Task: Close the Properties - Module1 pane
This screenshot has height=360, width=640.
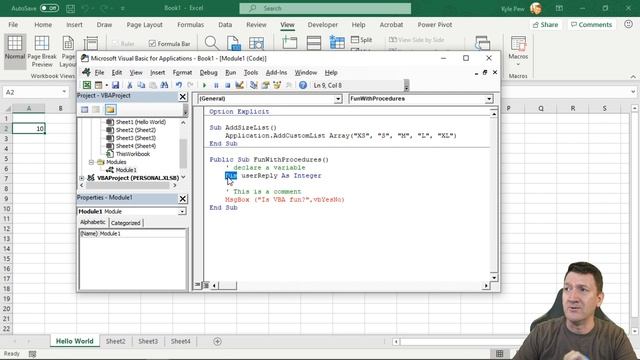Action: point(182,198)
